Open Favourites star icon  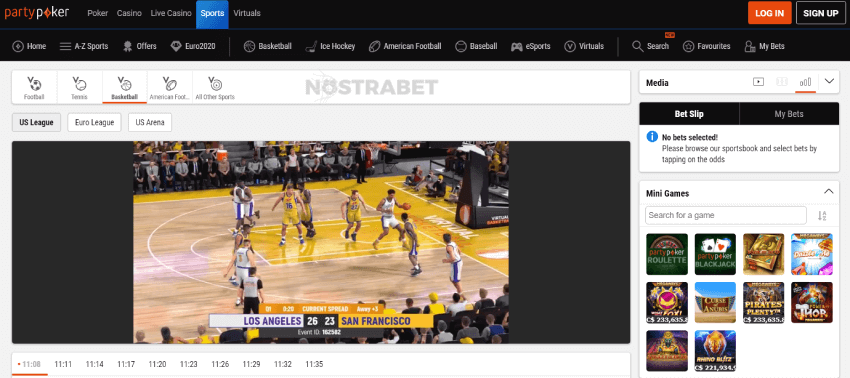[688, 47]
